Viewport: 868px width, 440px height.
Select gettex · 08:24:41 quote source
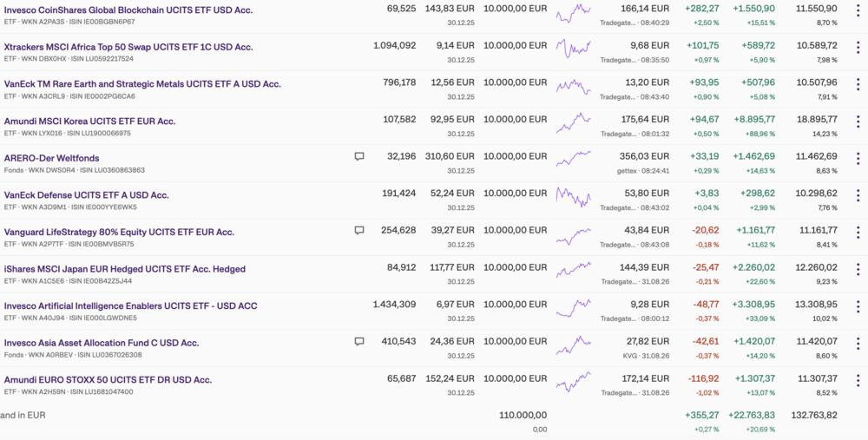(x=644, y=170)
